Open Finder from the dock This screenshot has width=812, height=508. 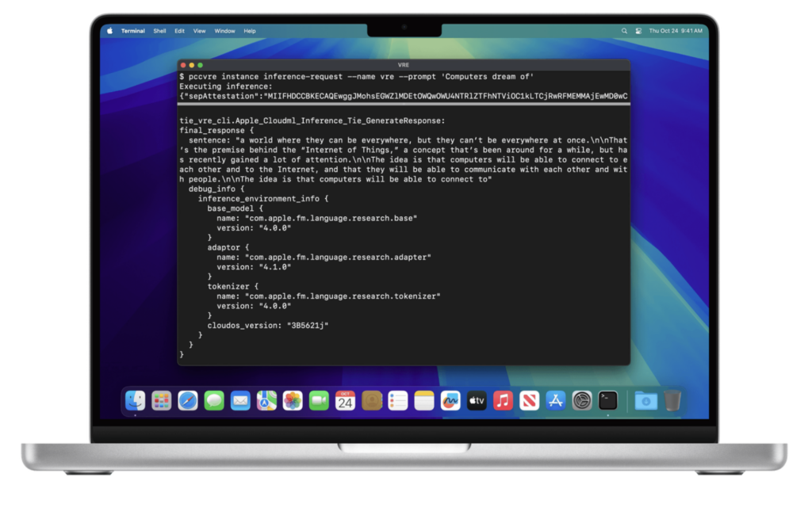pyautogui.click(x=135, y=400)
